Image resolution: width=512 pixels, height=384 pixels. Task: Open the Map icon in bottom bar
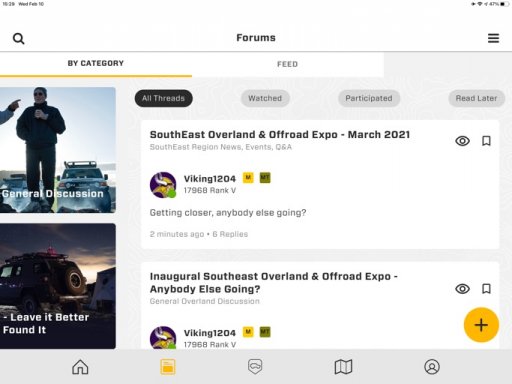point(343,367)
